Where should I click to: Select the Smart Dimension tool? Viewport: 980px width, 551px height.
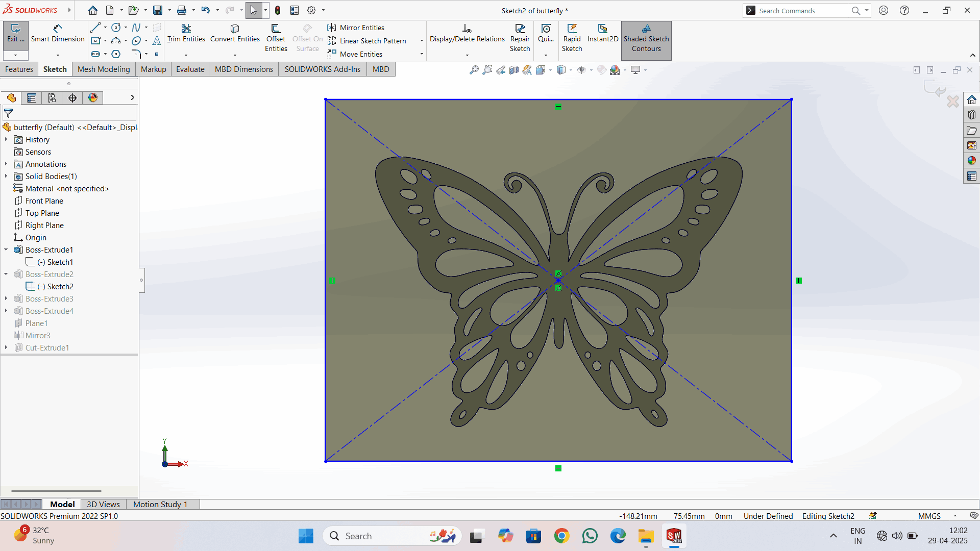58,34
